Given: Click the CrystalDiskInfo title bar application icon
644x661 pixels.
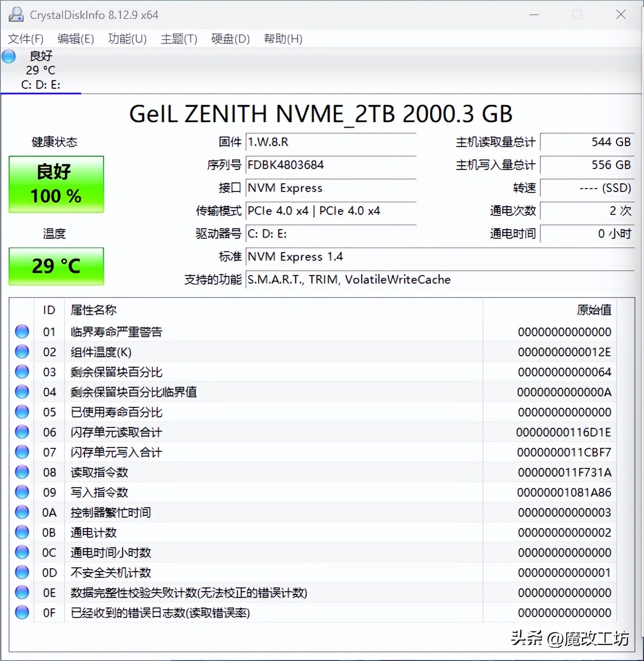Looking at the screenshot, I should tap(16, 14).
